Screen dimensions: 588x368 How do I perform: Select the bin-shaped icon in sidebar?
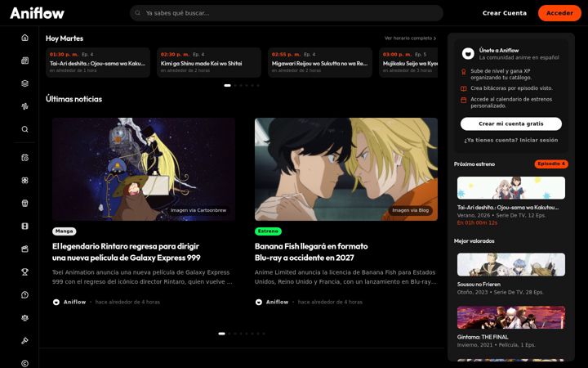(24, 203)
